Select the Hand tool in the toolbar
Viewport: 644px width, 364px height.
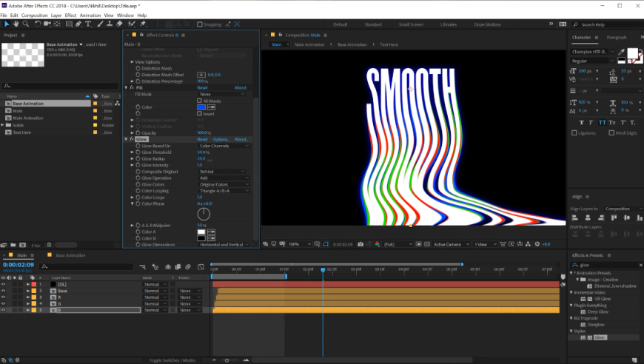pyautogui.click(x=17, y=24)
